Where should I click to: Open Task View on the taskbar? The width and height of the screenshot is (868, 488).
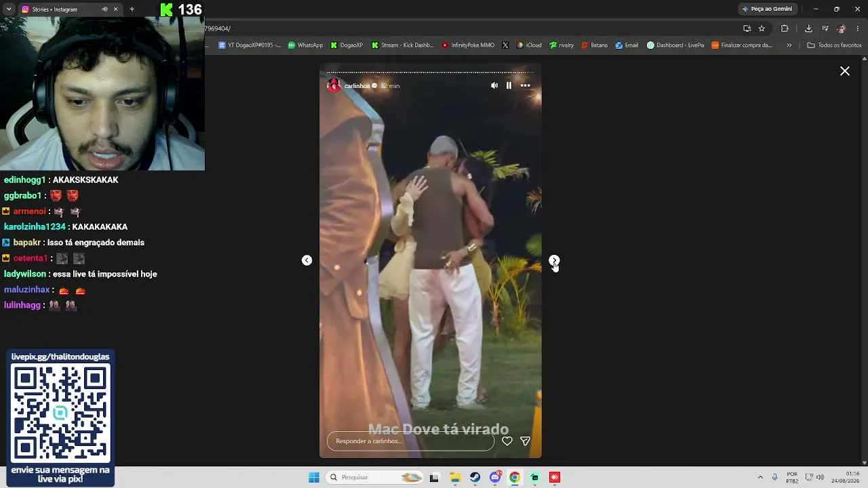pyautogui.click(x=434, y=477)
